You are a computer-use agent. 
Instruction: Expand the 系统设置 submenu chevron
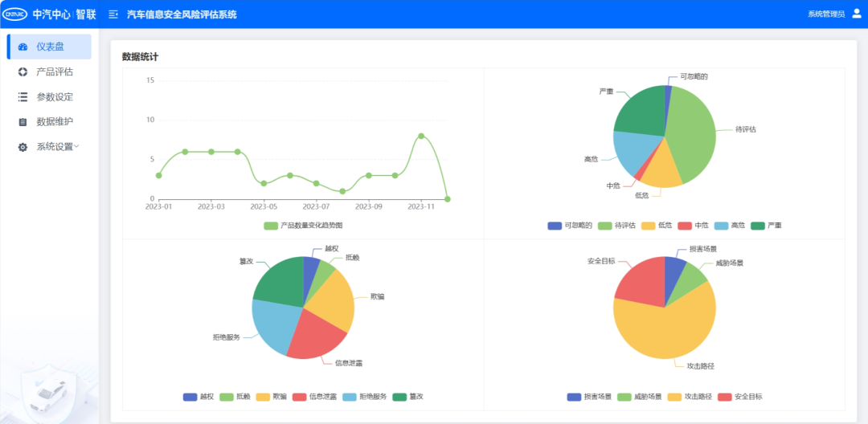click(x=77, y=146)
